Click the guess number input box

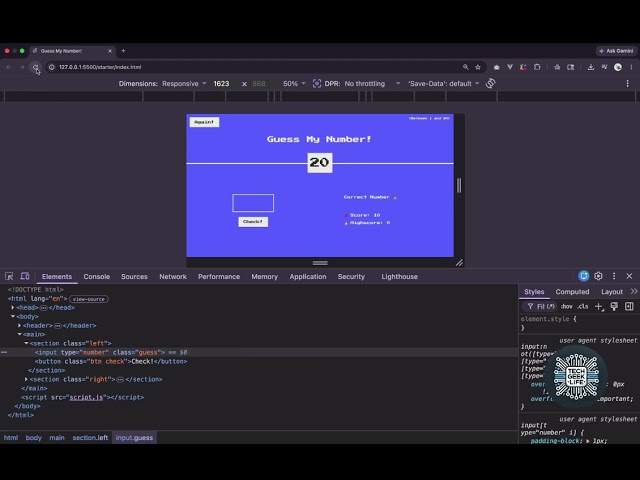(253, 203)
